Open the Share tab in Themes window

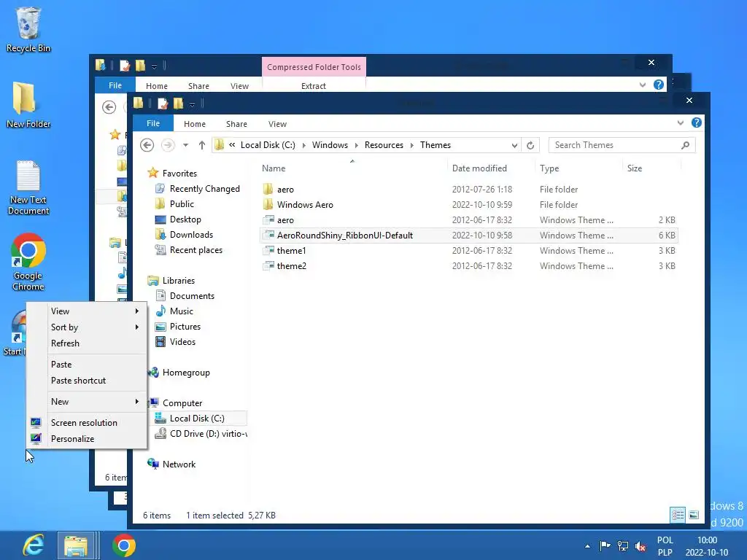(236, 124)
